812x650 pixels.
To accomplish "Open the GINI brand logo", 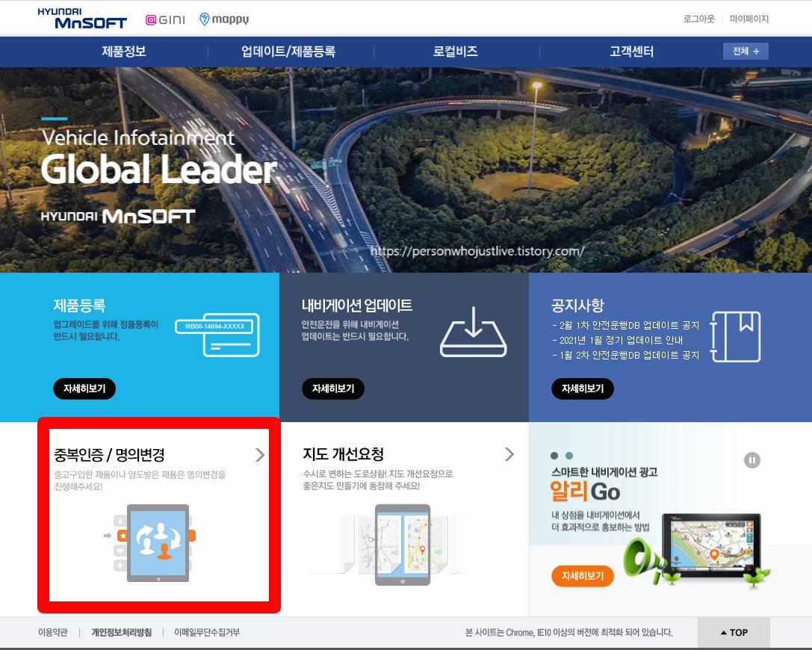I will [x=165, y=19].
